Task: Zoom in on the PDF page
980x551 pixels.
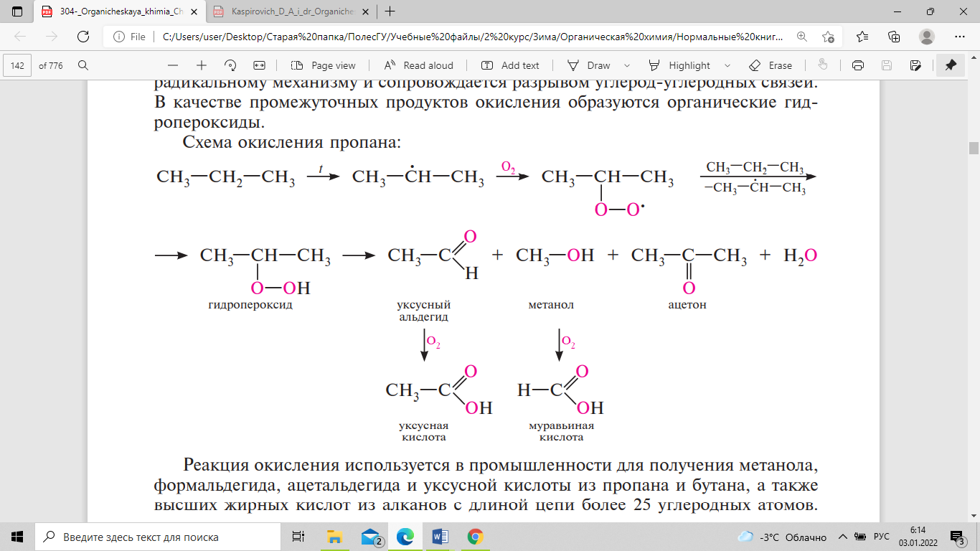Action: (202, 65)
